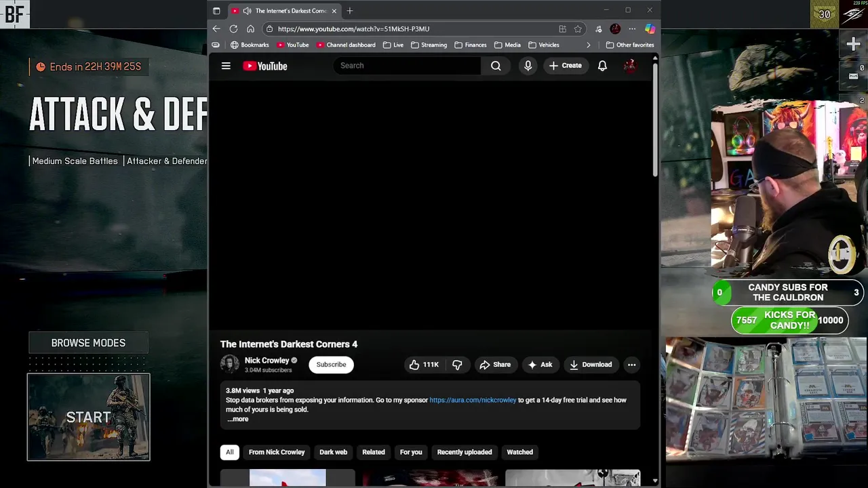Image resolution: width=868 pixels, height=488 pixels.
Task: Open the aura.com/nickcrowley sponsor link
Action: pos(473,400)
